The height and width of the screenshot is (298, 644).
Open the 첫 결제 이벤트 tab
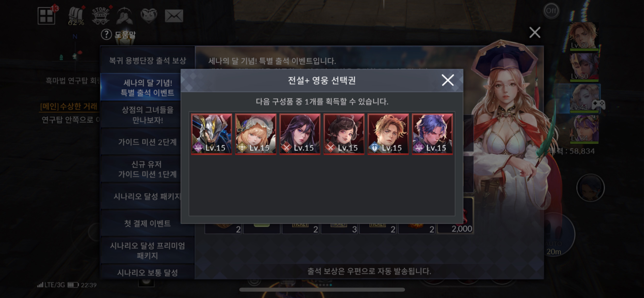(148, 223)
